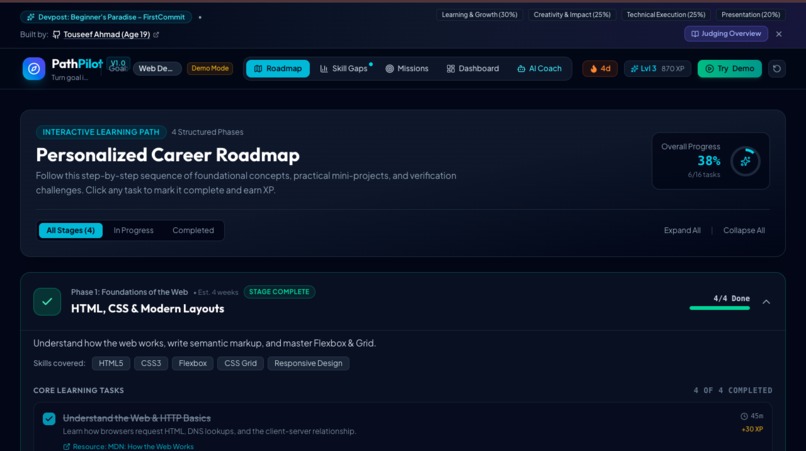The height and width of the screenshot is (451, 806).
Task: Click the Devpost Beginner's Paradise badge
Action: tap(106, 17)
